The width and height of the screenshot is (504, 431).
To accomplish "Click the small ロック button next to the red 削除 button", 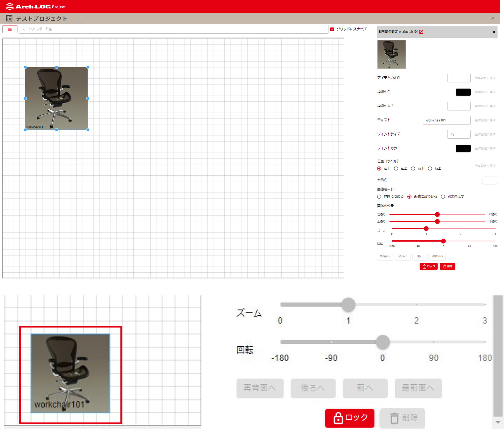I will 429,266.
